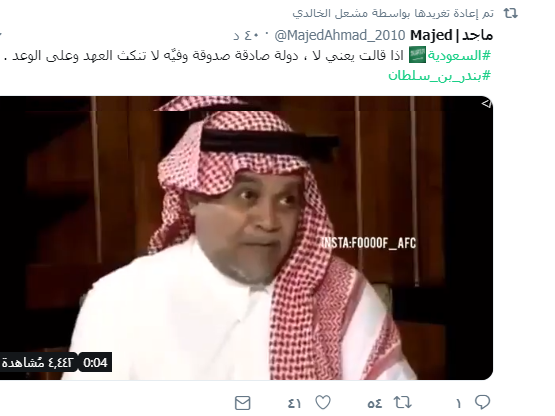Click the retweeted-by arrows icon above the author
The image size is (555, 416).
coord(511,13)
